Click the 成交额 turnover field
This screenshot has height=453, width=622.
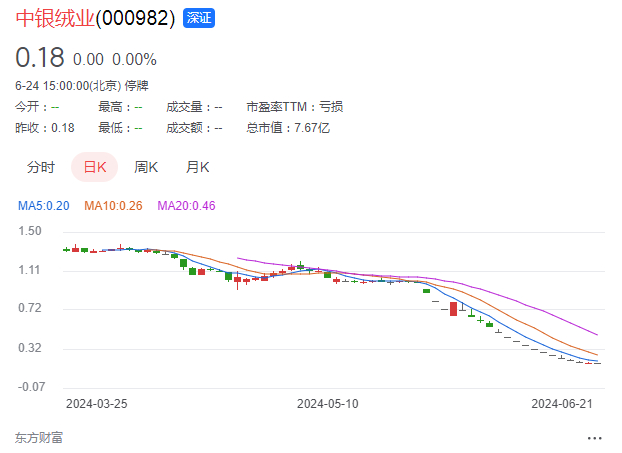[x=194, y=128]
